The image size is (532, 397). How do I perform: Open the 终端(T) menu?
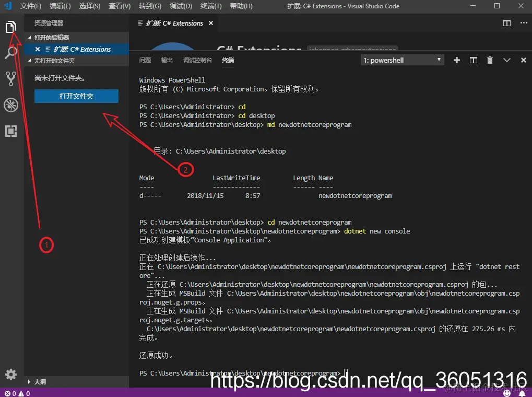click(x=211, y=6)
